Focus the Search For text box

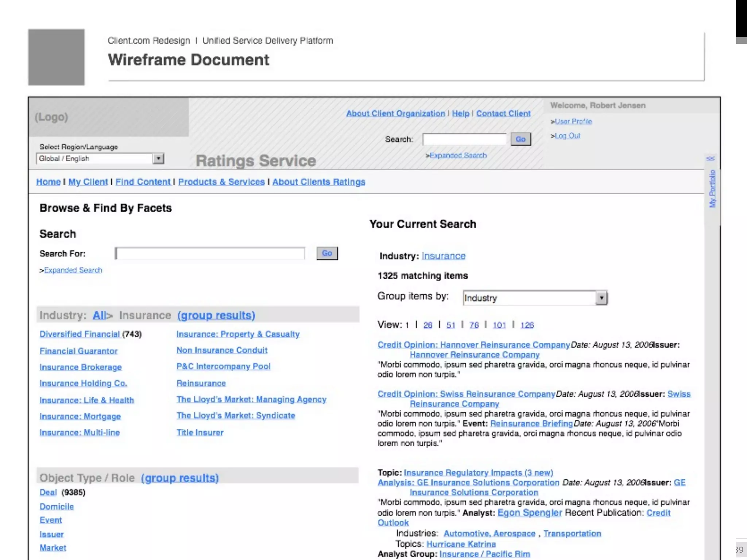point(210,253)
